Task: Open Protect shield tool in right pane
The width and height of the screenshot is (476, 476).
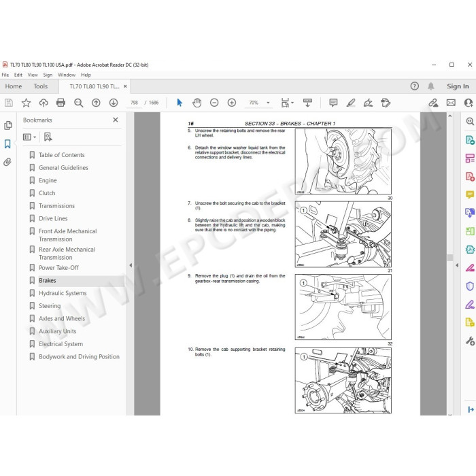Action: pyautogui.click(x=470, y=286)
